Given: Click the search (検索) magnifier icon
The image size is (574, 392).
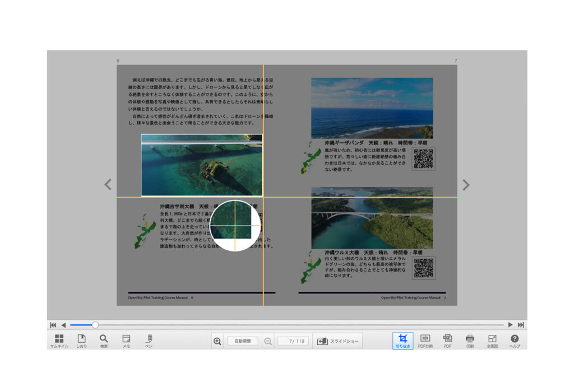Looking at the screenshot, I should pyautogui.click(x=104, y=340).
